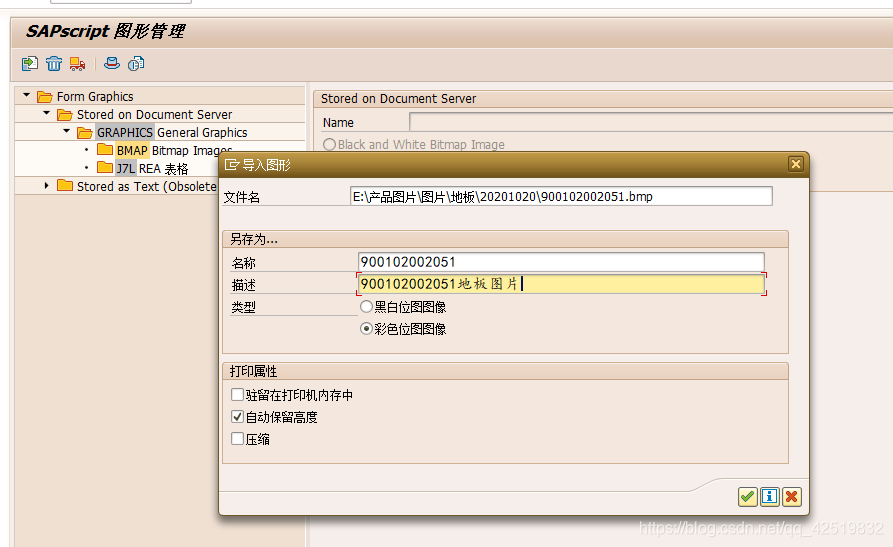Click the Stored as Text folder icon
The height and width of the screenshot is (547, 893).
coord(65,186)
